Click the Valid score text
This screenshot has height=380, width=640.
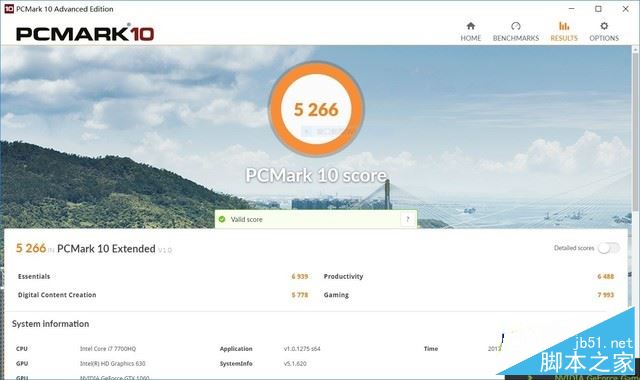point(247,219)
